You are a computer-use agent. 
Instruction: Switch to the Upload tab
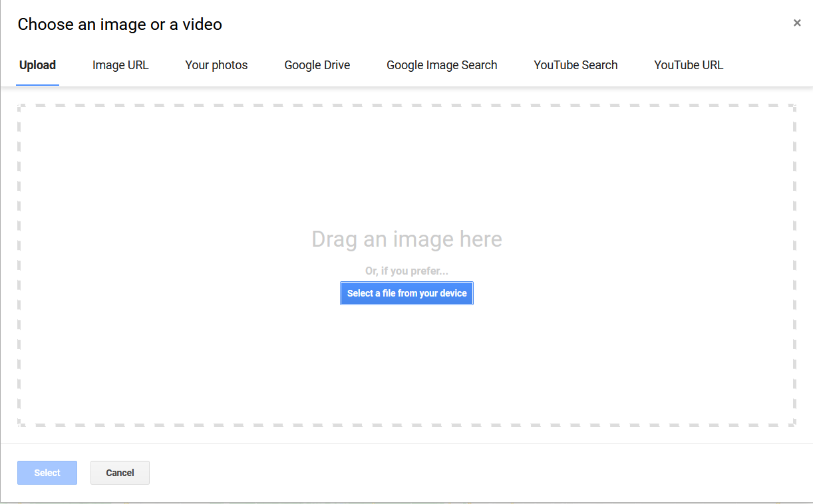pyautogui.click(x=38, y=65)
